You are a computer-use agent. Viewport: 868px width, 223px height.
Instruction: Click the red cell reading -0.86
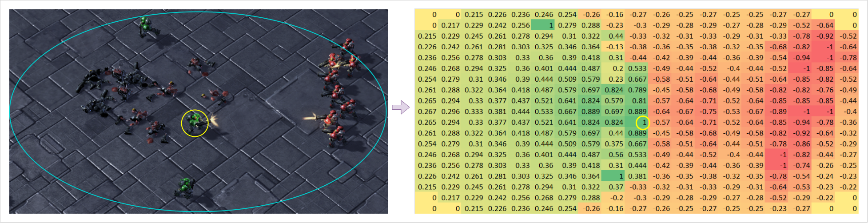pyautogui.click(x=800, y=144)
